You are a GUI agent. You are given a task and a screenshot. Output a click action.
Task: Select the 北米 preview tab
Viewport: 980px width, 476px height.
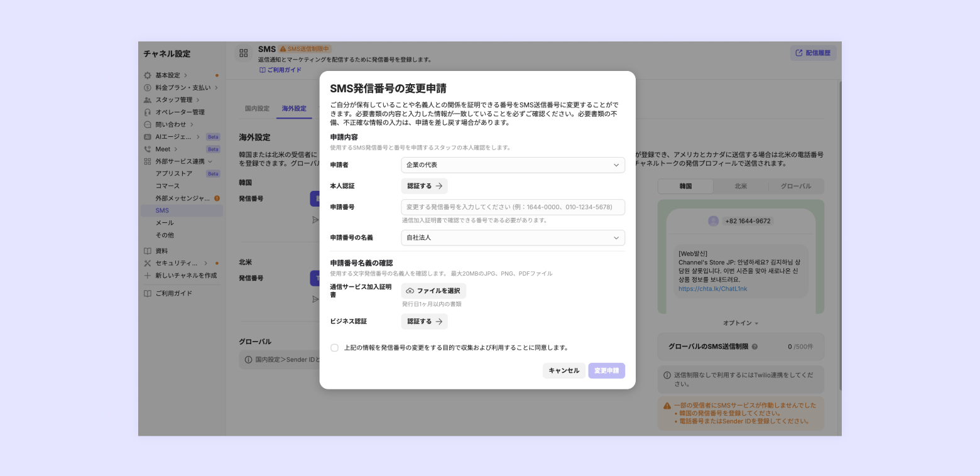741,187
